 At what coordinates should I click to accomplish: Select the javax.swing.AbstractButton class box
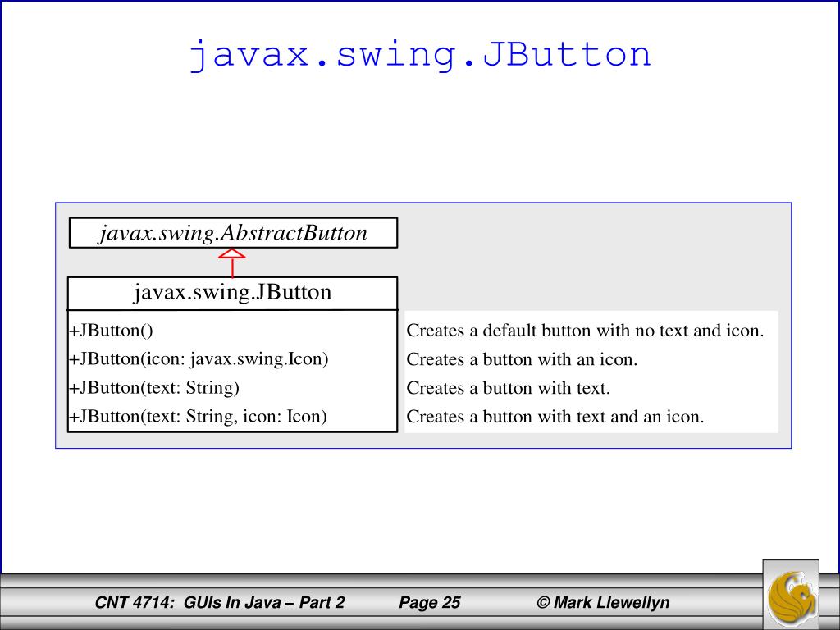coord(233,233)
